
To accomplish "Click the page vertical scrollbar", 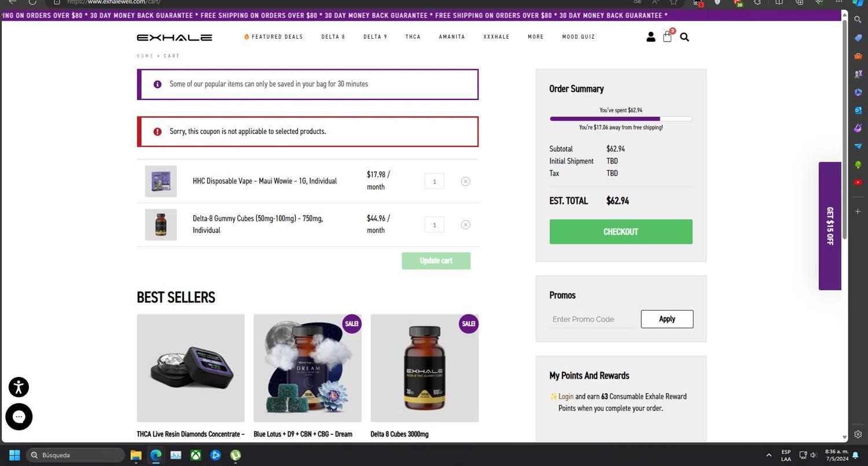I will pyautogui.click(x=845, y=131).
